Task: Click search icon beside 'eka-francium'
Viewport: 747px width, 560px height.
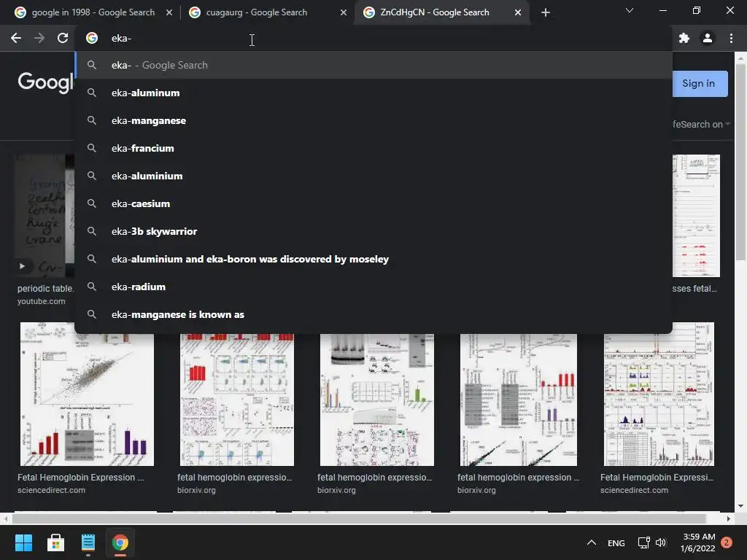Action: [92, 148]
